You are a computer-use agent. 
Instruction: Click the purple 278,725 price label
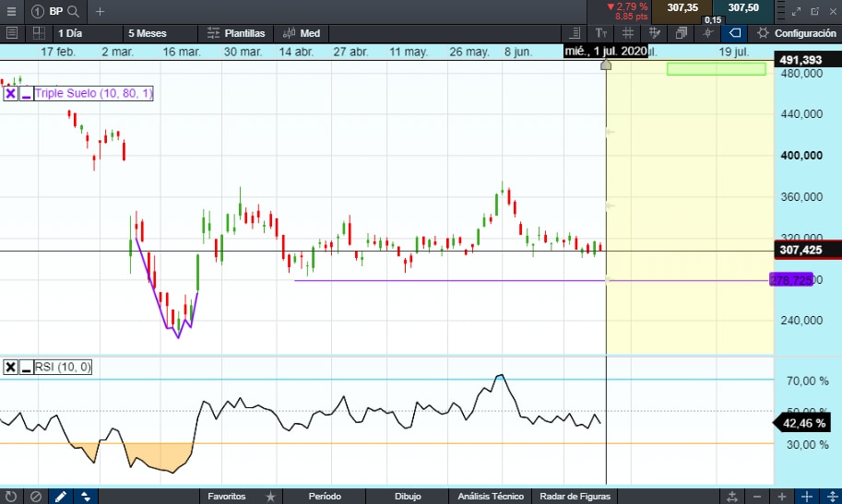[x=790, y=280]
